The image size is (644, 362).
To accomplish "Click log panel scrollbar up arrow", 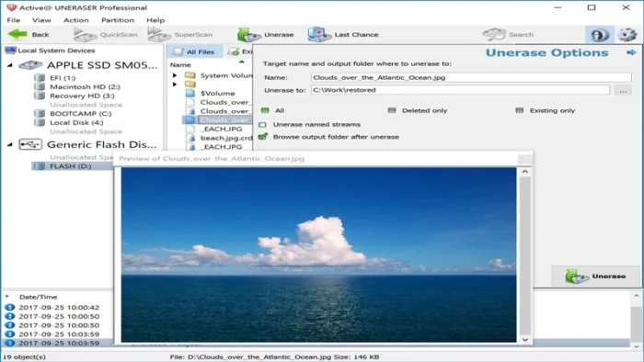I will point(637,296).
